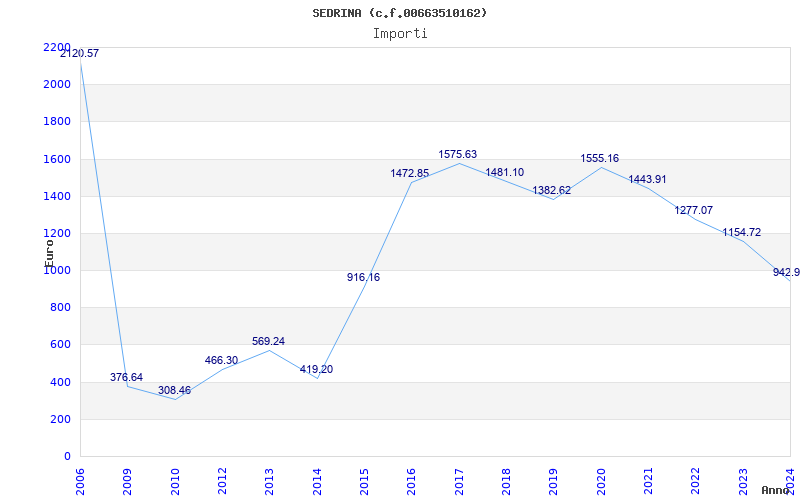The image size is (800, 500).
Task: Click the x-axis year label 2018
Action: [506, 482]
